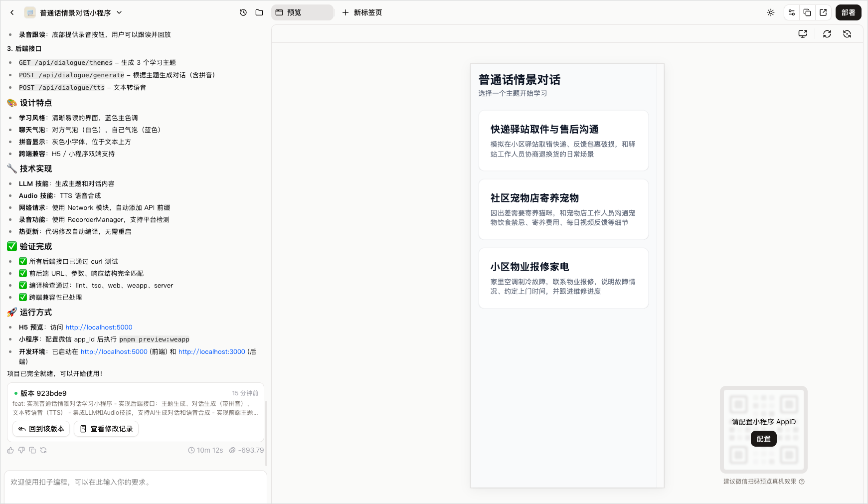Viewport: 868px width, 504px height.
Task: Click the pnpm preview:weapp code text
Action: 155,339
